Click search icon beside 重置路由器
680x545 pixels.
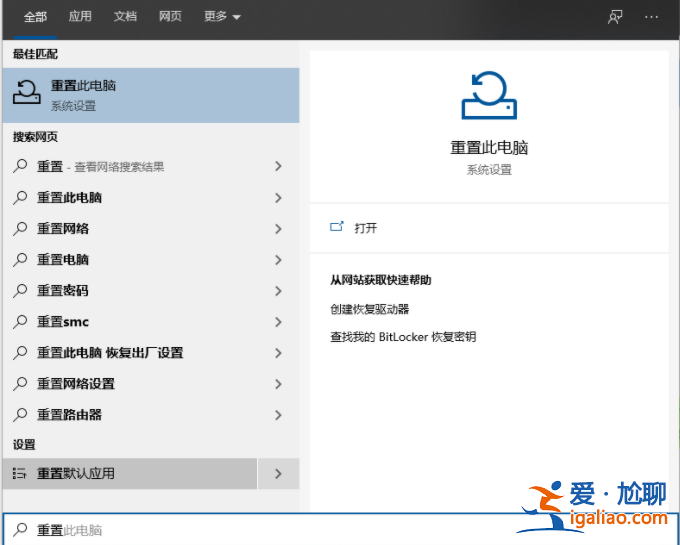(20, 415)
